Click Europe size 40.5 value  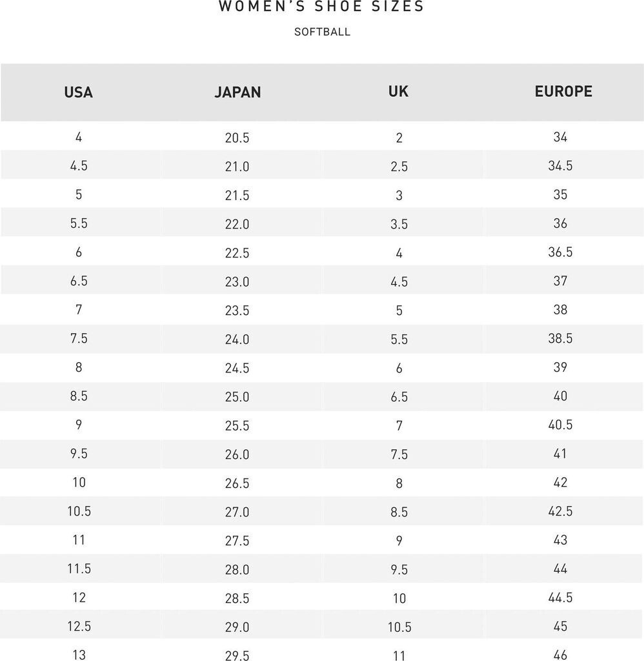click(x=560, y=425)
